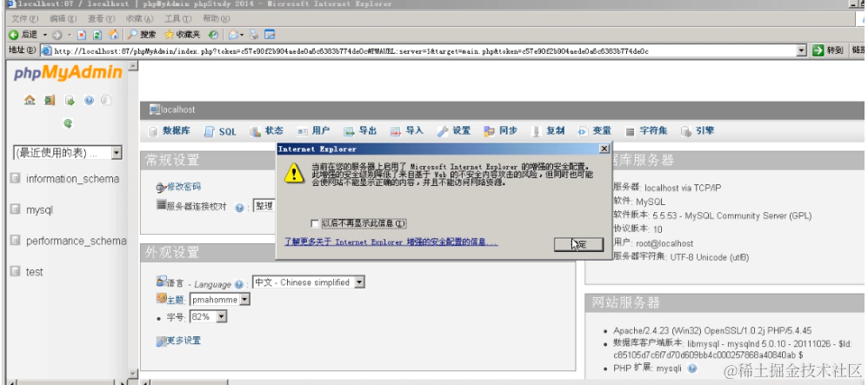Switch to the 变量 tab
Image resolution: width=868 pixels, height=385 pixels.
595,131
